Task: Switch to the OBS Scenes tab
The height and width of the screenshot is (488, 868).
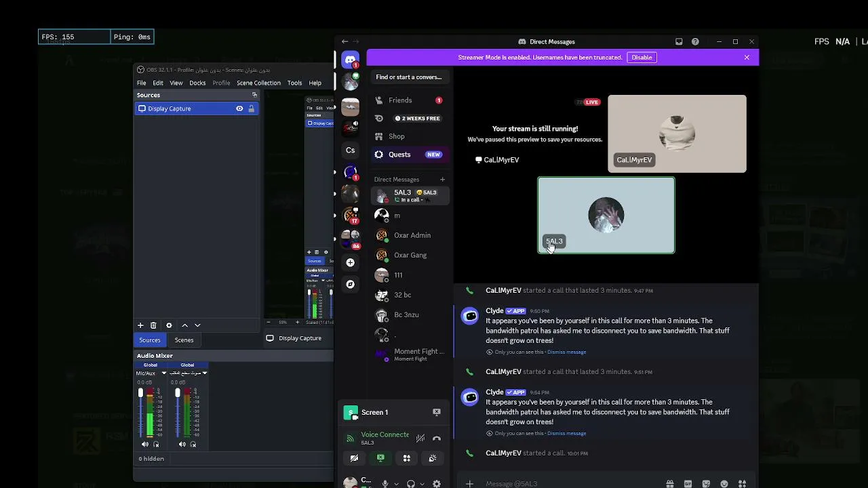Action: coord(184,340)
